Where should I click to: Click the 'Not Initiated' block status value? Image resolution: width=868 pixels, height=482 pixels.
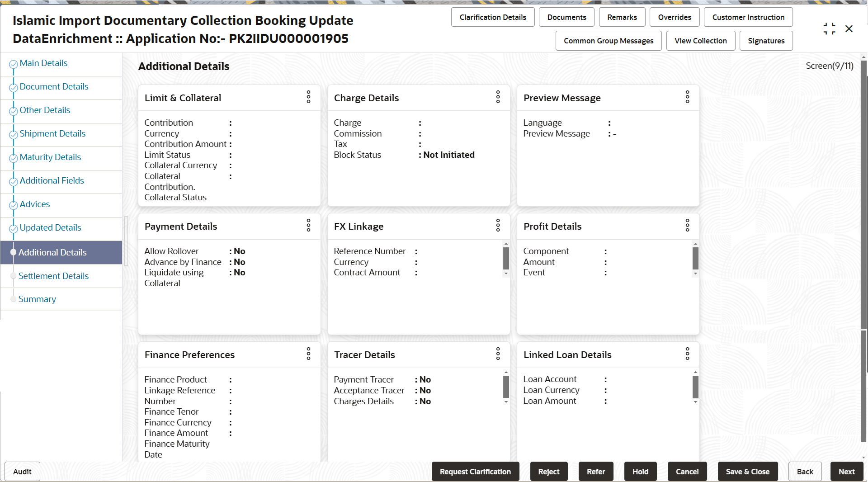pos(449,155)
